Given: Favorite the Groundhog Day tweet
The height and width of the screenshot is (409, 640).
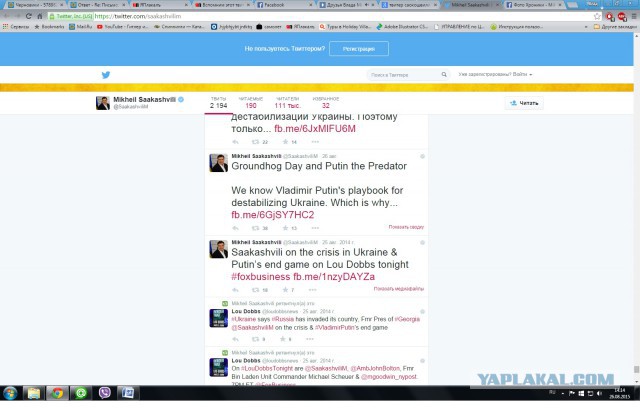Looking at the screenshot, I should tap(286, 228).
